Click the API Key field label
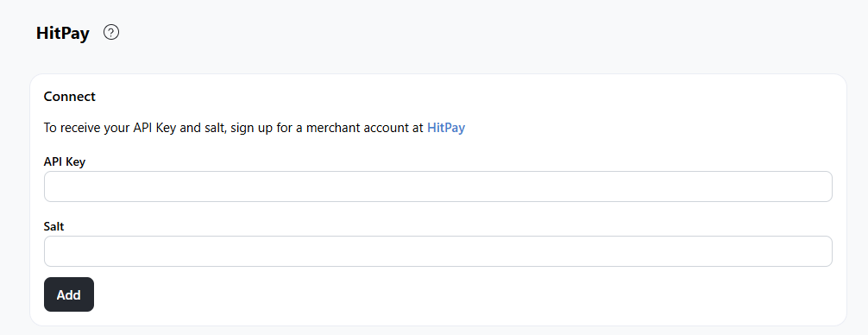Screen dimensions: 868x335 [65, 161]
